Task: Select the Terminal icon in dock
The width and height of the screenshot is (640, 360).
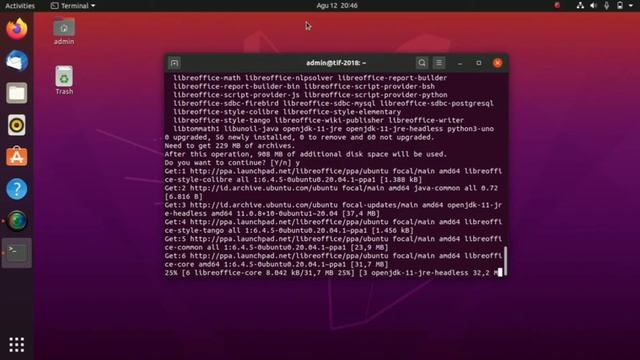Action: 17,253
